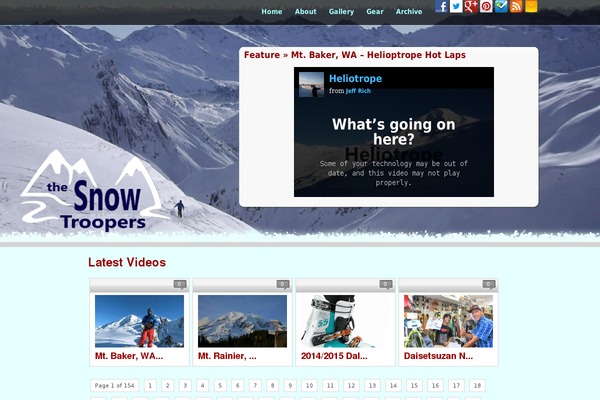Click the '2014/2015 Dal...' title link
The image size is (600, 400).
click(x=334, y=356)
